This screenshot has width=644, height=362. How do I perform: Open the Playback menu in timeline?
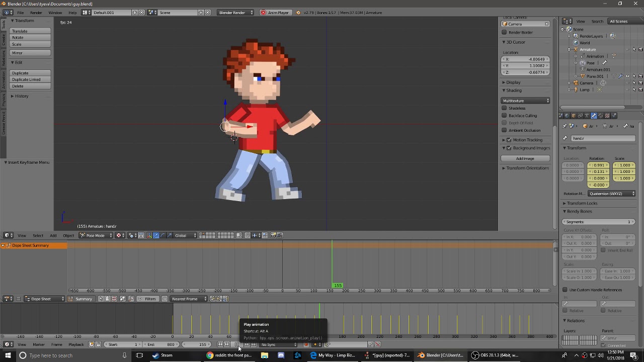[x=76, y=344]
